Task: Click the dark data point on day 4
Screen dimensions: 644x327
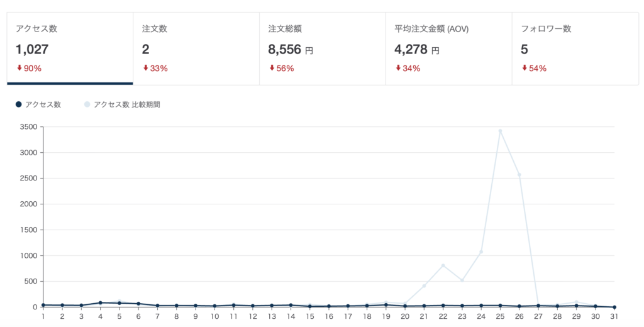Action: coord(100,302)
